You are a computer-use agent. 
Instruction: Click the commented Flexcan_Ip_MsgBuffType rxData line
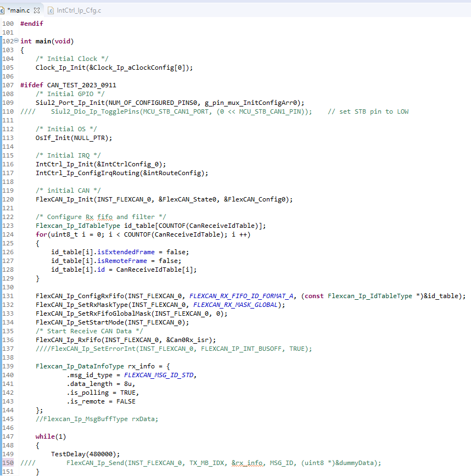pos(97,419)
